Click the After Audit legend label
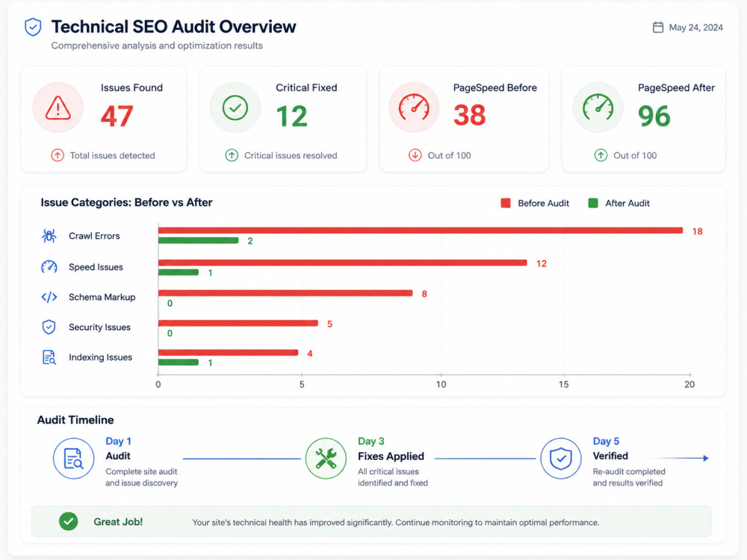The image size is (747, 560). (627, 203)
